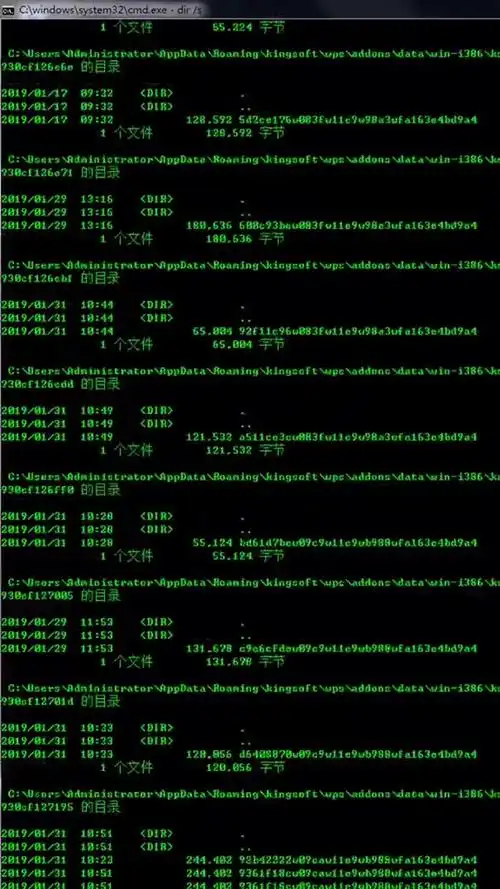Click the file entry sized 65,004 at 10:44

coord(239,331)
